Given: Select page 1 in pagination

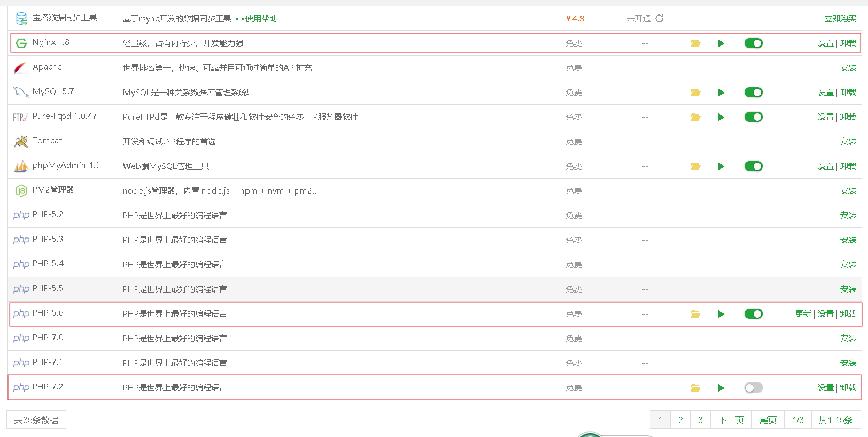Looking at the screenshot, I should tap(660, 420).
